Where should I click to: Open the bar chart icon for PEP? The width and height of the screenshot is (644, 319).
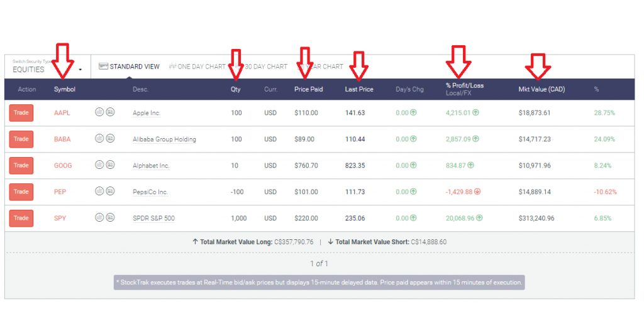pyautogui.click(x=99, y=191)
